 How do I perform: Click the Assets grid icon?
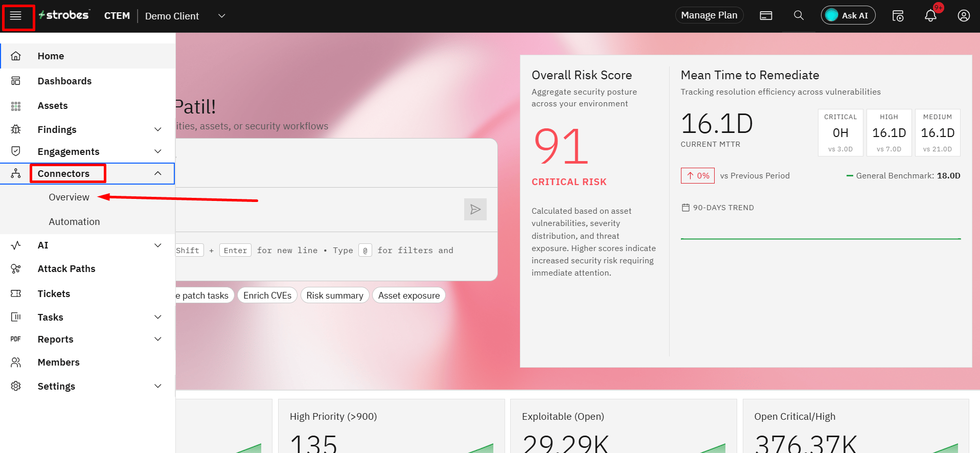(x=16, y=106)
